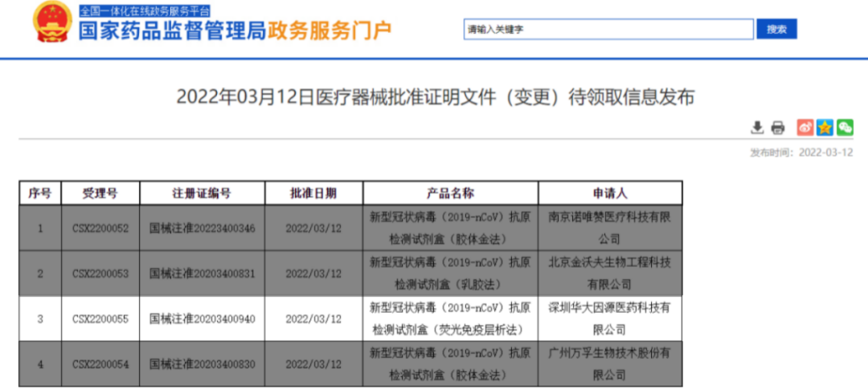868x391 pixels.
Task: Select cell CSX2200055
Action: [x=100, y=319]
